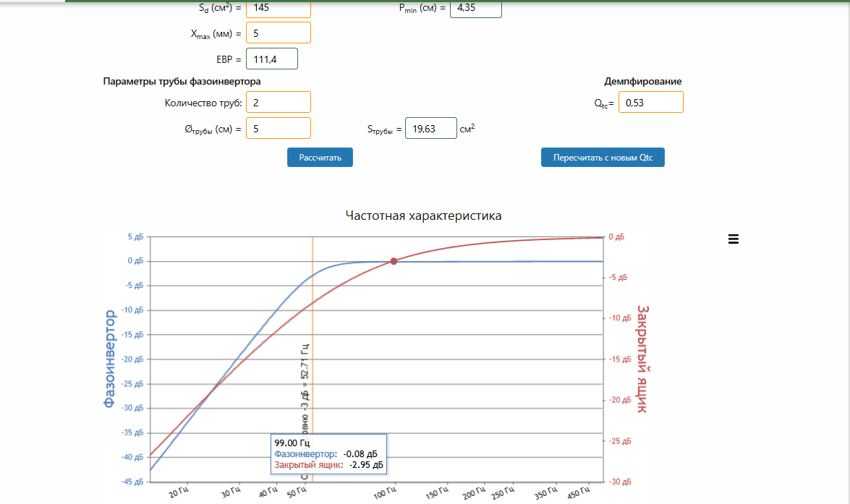Screen dimensions: 850x504
Task: Click the Демпфирование heading
Action: pos(643,81)
